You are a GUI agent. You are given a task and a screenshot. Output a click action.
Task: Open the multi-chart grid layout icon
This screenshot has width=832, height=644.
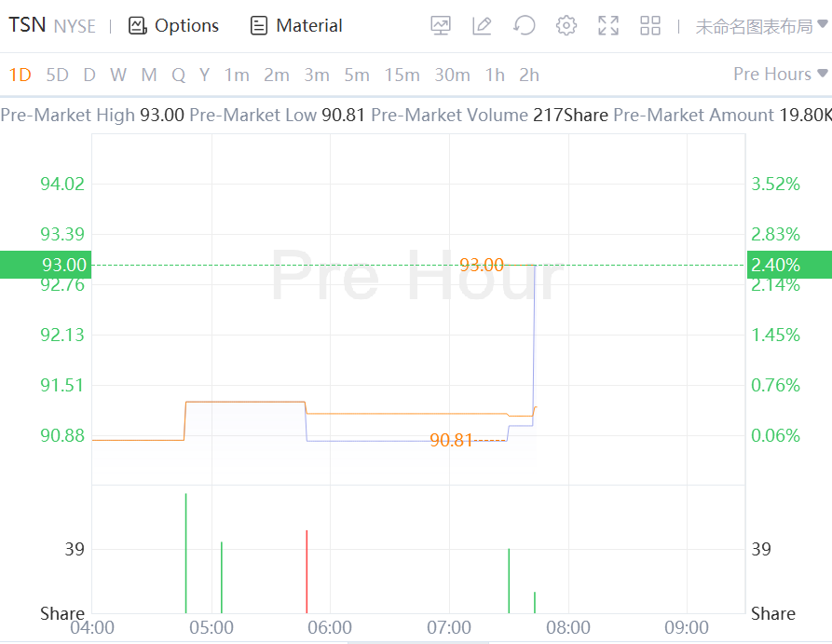(650, 26)
